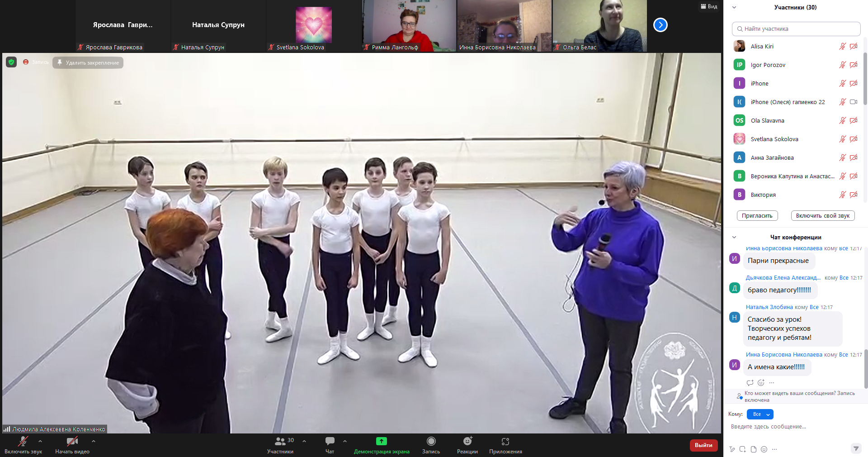The width and height of the screenshot is (868, 457).
Task: Click the Пригласить invite button
Action: click(757, 216)
